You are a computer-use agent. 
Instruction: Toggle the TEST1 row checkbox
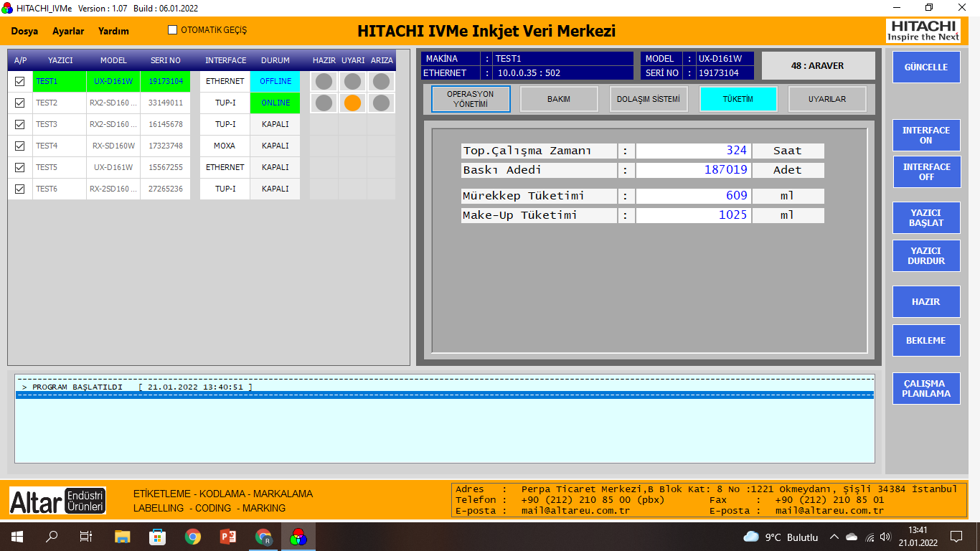pos(20,82)
